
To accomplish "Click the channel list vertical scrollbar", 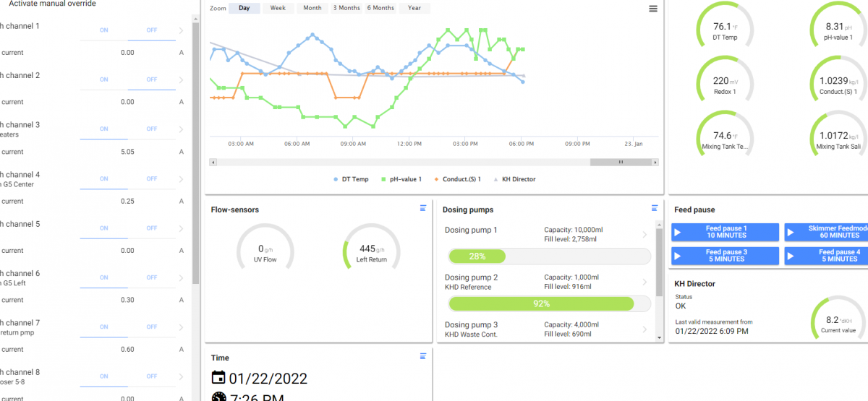I will pyautogui.click(x=195, y=152).
